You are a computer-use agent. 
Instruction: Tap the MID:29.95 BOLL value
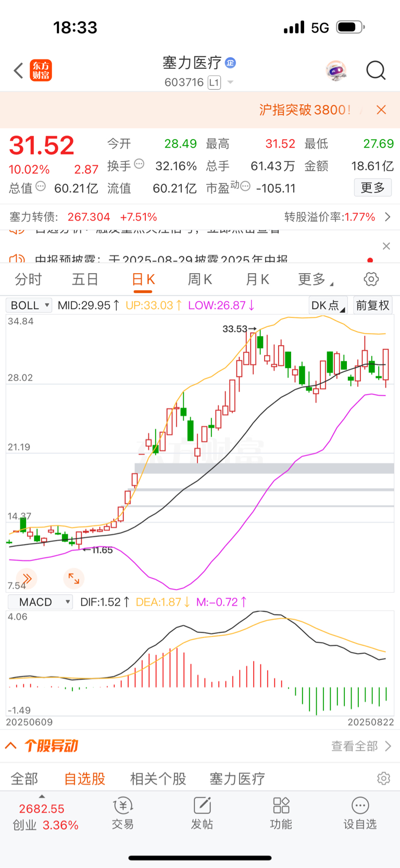click(x=89, y=305)
